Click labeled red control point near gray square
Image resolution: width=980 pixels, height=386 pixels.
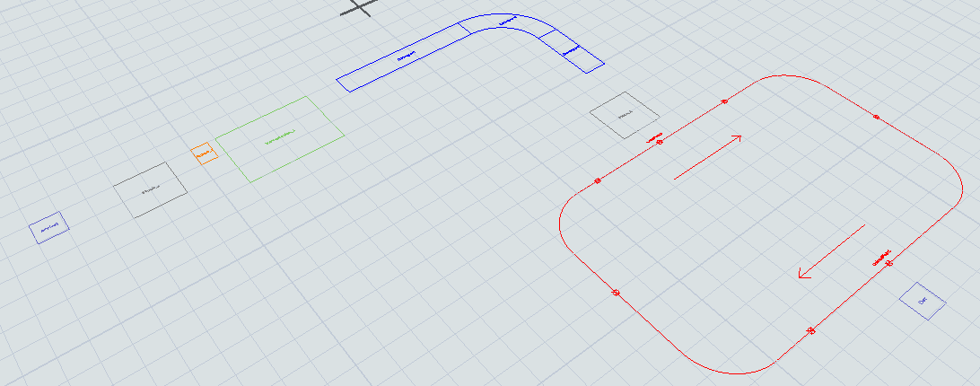click(658, 141)
